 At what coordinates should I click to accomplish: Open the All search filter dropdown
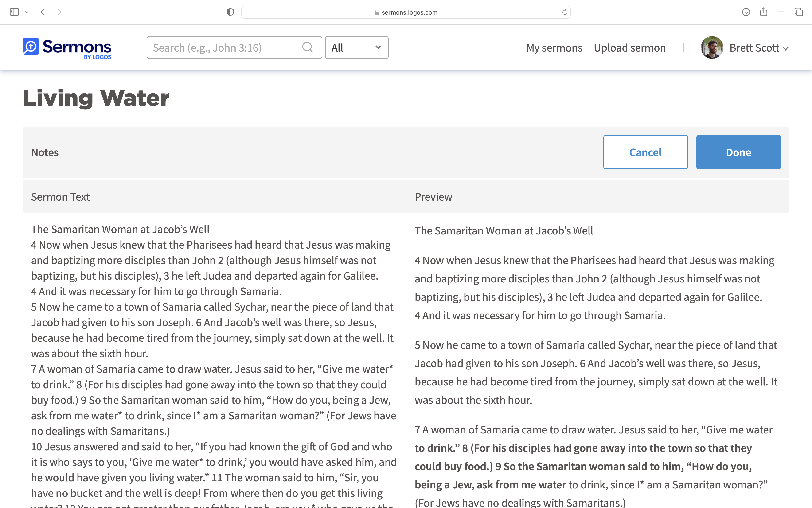coord(357,48)
